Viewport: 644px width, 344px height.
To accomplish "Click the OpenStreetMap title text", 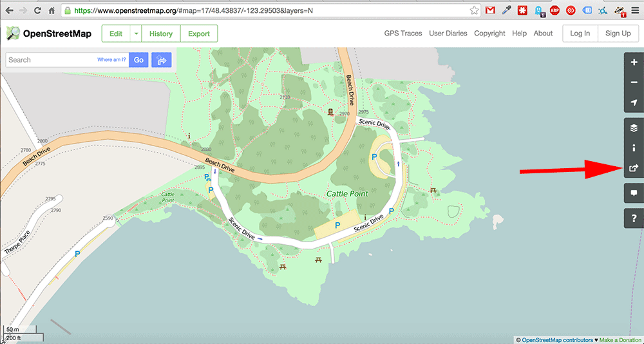I will pos(57,33).
